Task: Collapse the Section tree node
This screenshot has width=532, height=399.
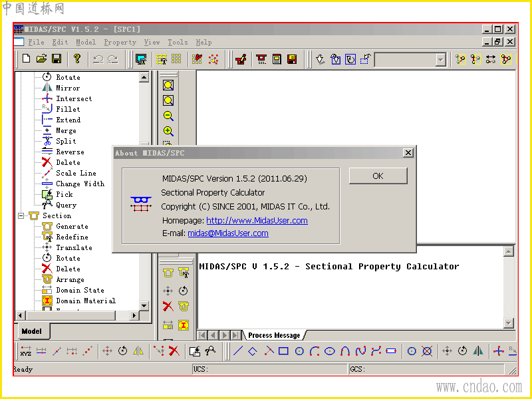Action: tap(21, 215)
